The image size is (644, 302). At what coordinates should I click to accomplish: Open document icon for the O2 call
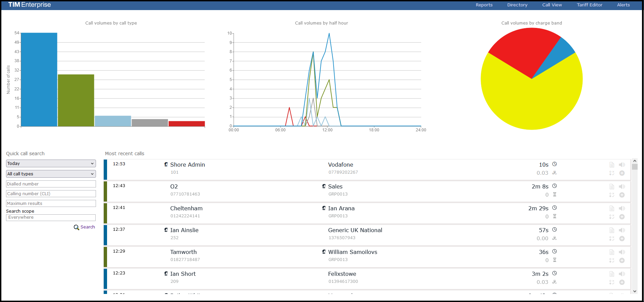coord(612,186)
